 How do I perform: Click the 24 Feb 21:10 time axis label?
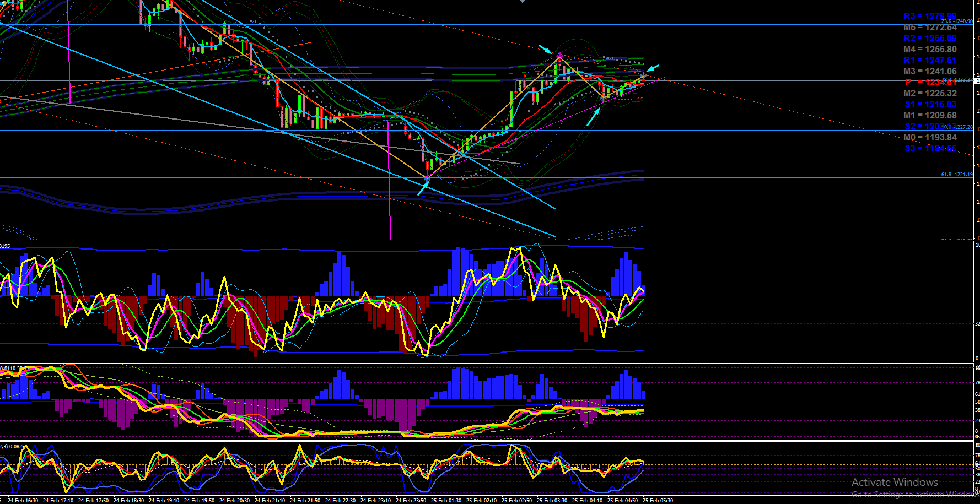[x=270, y=501]
